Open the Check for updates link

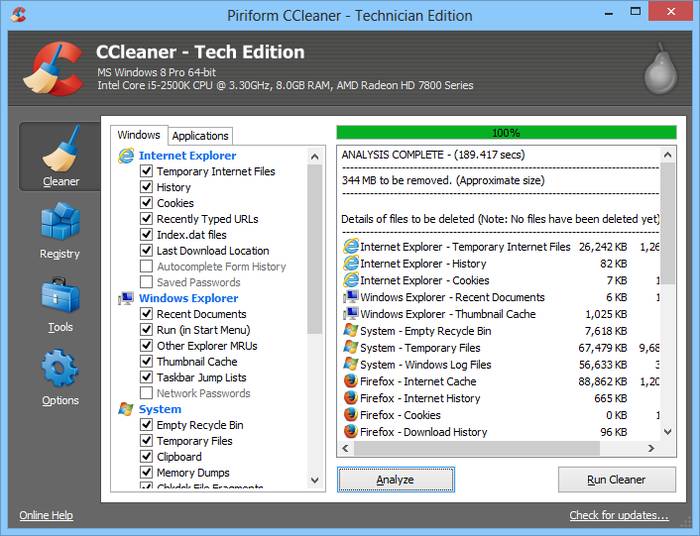point(618,516)
